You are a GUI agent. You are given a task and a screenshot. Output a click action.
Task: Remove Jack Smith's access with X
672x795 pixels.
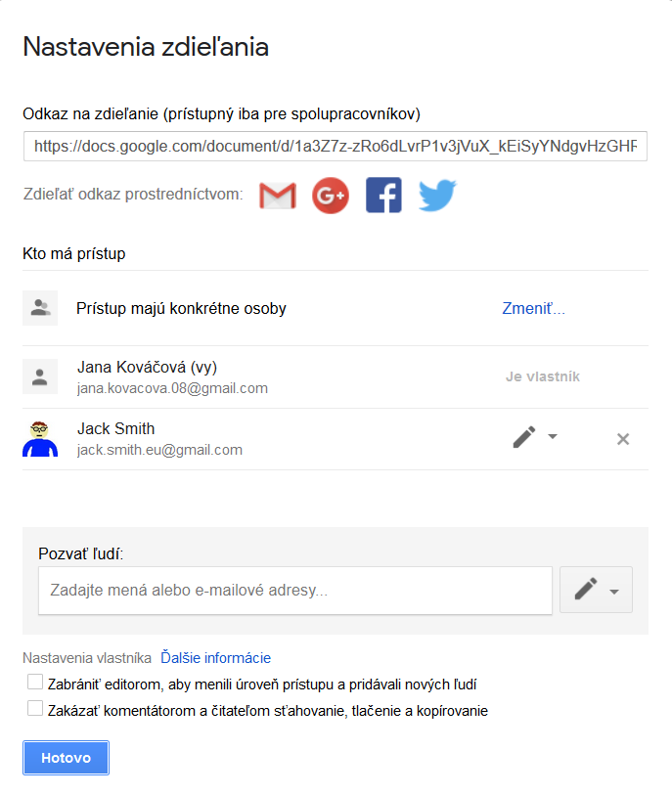[x=623, y=438]
